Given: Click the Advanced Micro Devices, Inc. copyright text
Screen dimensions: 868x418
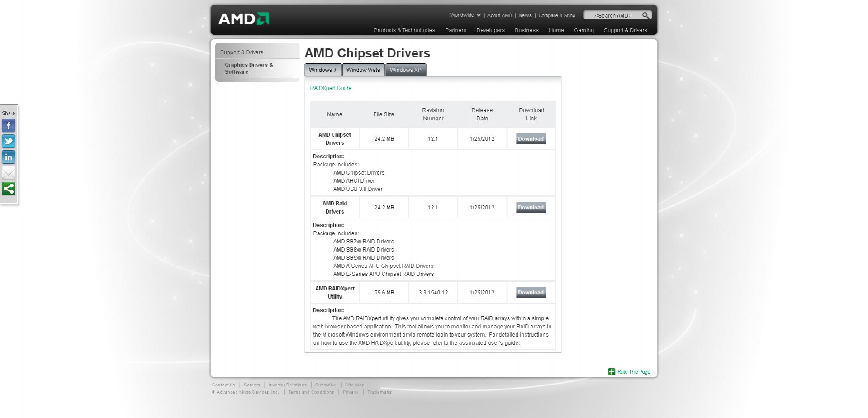Looking at the screenshot, I should pyautogui.click(x=246, y=392).
